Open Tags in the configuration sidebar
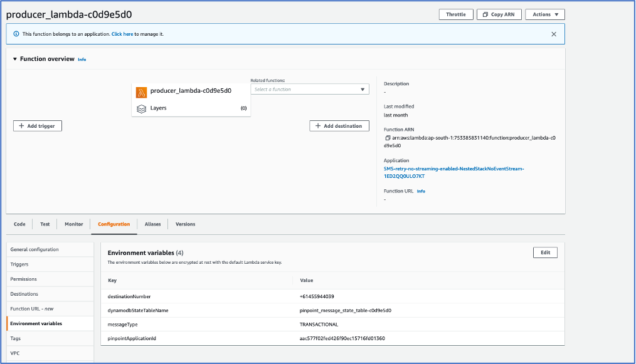The height and width of the screenshot is (364, 636). [x=50, y=338]
